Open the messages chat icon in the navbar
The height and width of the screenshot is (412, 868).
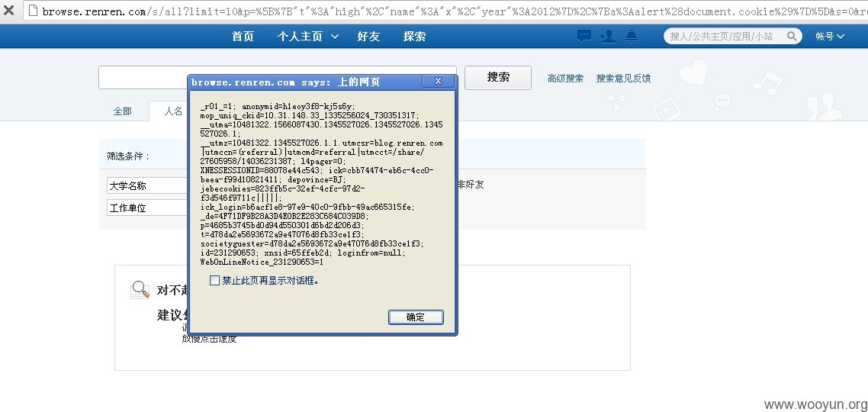pyautogui.click(x=584, y=36)
